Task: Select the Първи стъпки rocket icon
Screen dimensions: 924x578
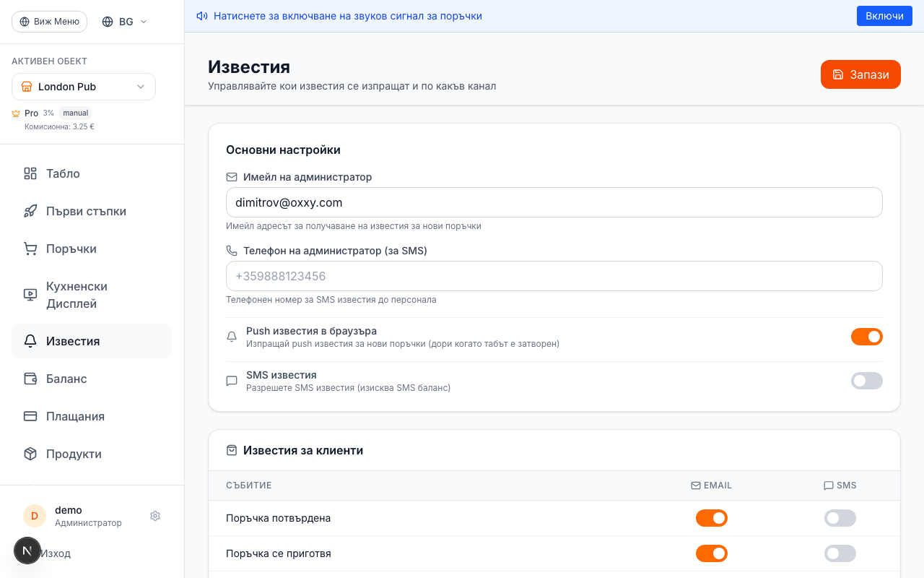Action: 30,211
